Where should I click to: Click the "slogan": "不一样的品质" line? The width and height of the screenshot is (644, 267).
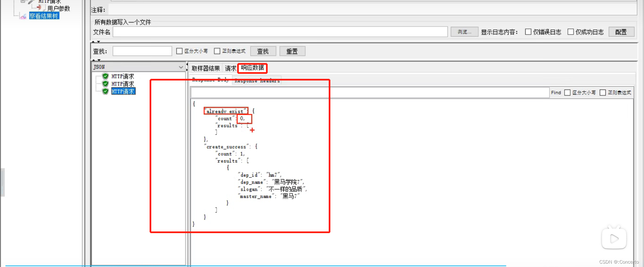pyautogui.click(x=272, y=189)
